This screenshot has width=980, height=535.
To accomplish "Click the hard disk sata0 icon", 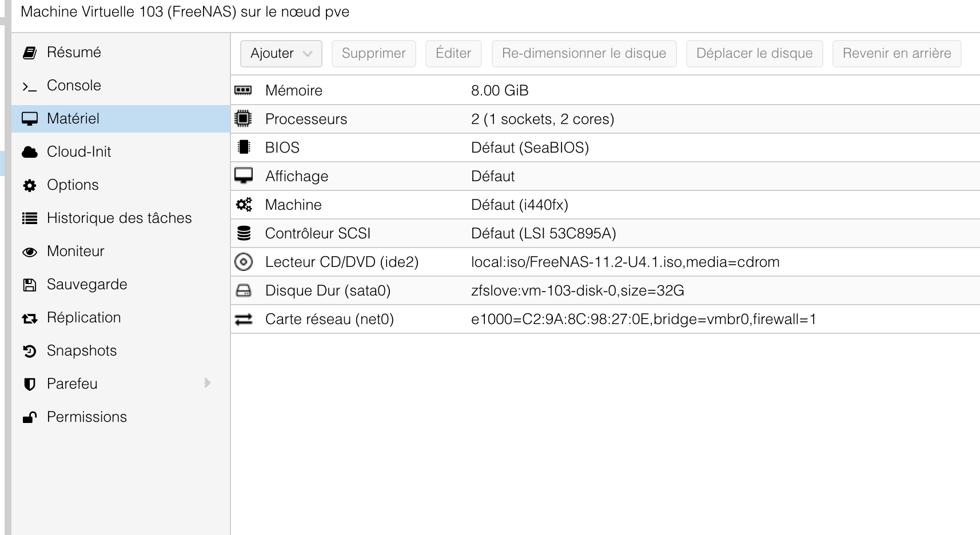I will (x=244, y=290).
